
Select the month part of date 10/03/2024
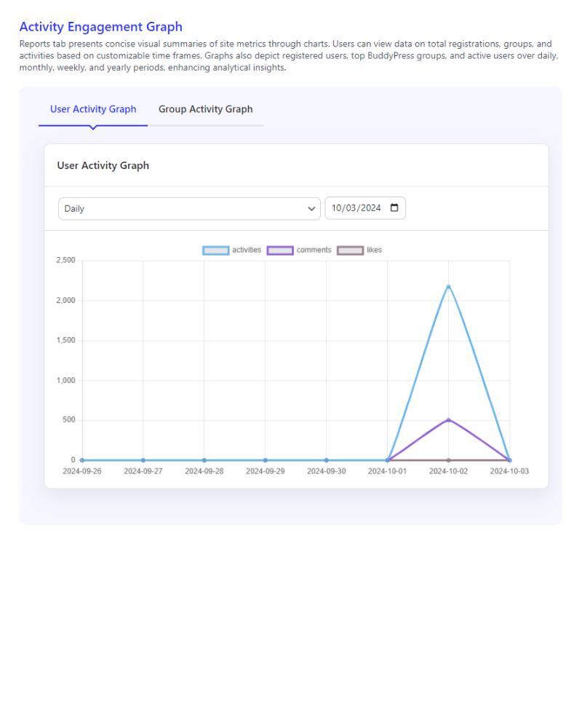pyautogui.click(x=337, y=207)
